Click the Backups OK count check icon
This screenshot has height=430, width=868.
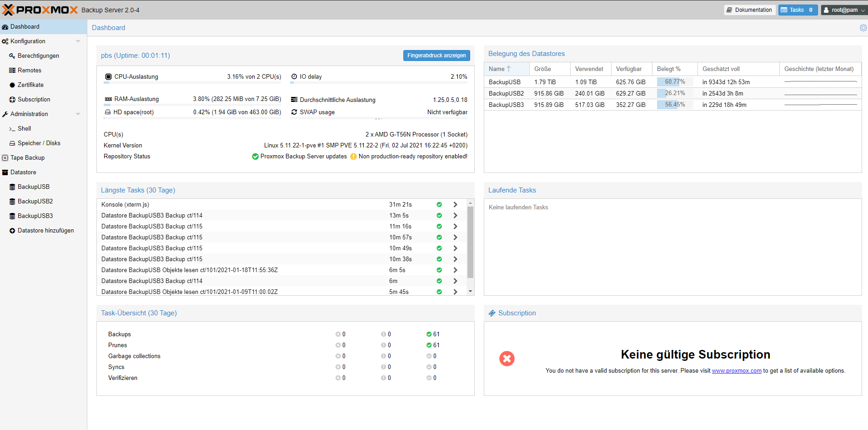(x=429, y=334)
